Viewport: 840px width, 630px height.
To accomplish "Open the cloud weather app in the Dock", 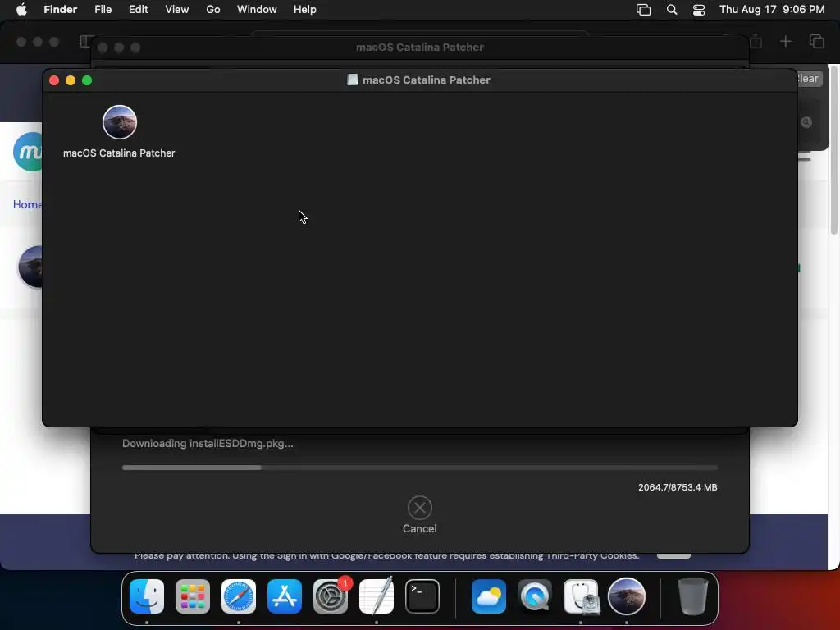I will 489,596.
